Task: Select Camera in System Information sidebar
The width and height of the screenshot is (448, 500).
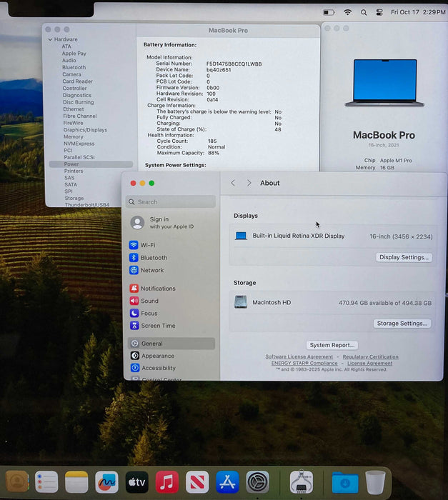Action: coord(71,74)
